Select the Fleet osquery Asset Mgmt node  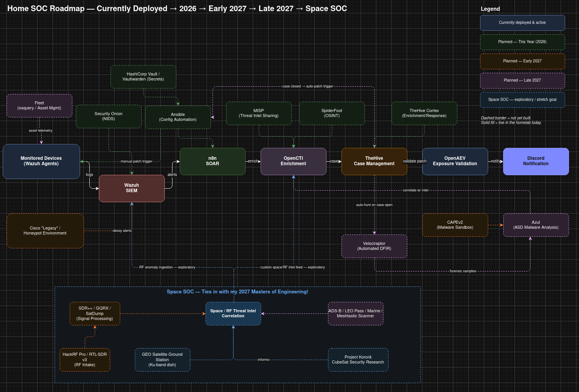[39, 106]
